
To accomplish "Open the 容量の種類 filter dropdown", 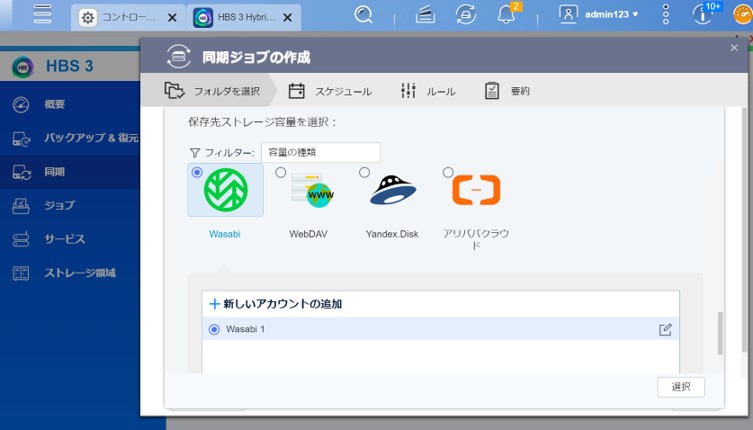I will 320,153.
